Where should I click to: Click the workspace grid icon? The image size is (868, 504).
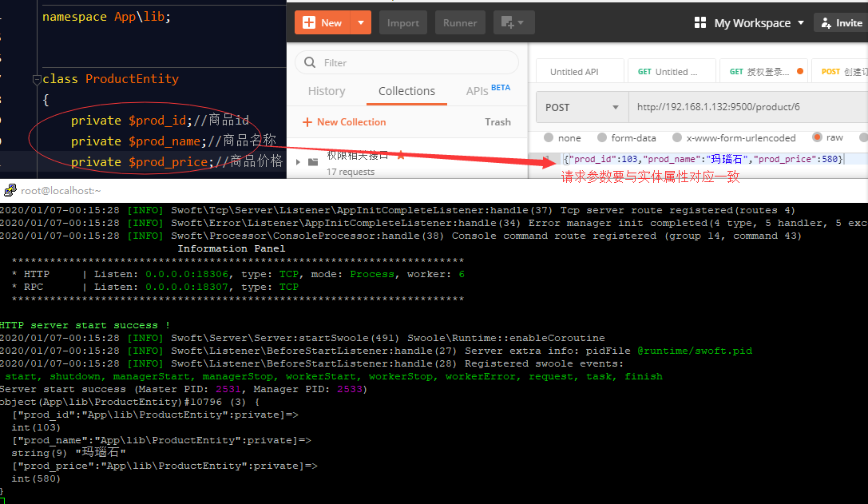point(700,22)
